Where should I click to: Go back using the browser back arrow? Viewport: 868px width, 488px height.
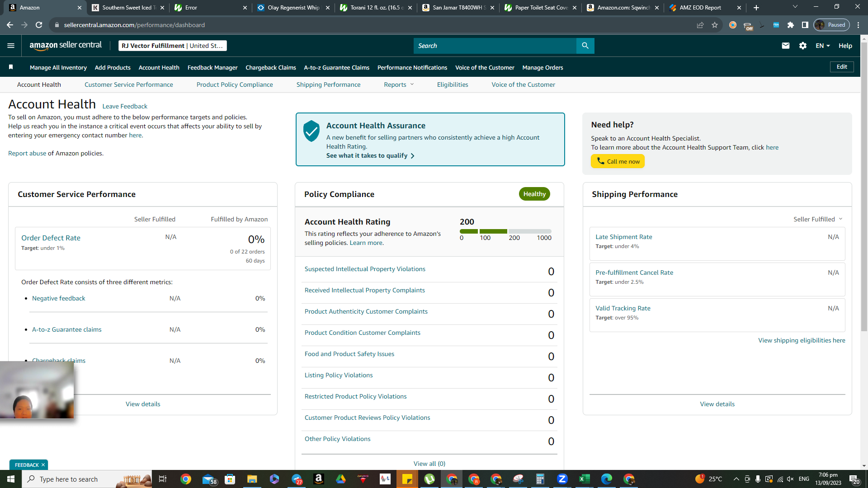(x=10, y=25)
